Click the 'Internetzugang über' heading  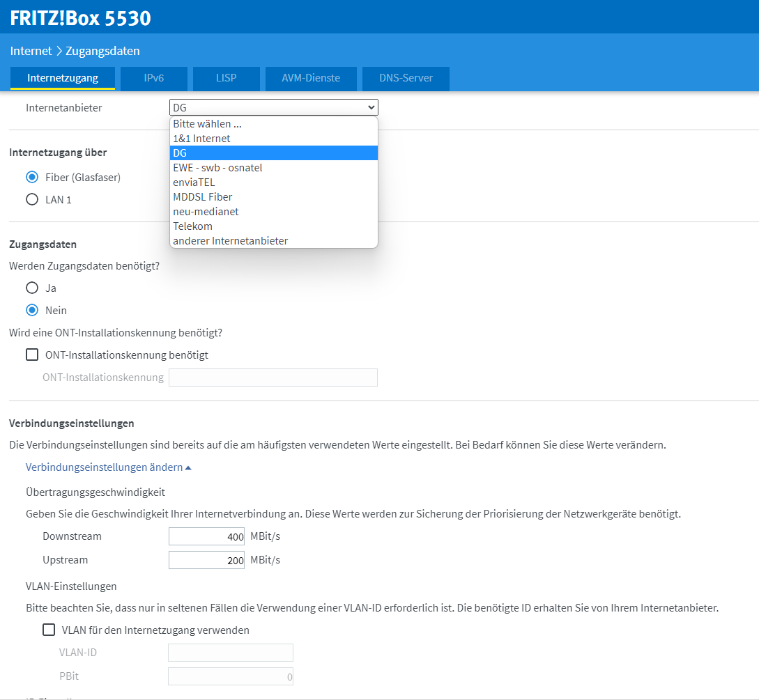point(58,153)
